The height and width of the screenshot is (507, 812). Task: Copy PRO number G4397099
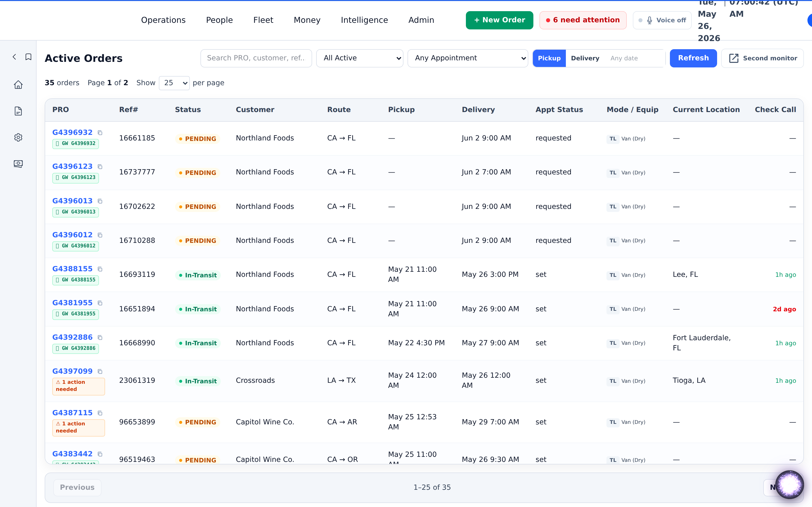(x=100, y=371)
